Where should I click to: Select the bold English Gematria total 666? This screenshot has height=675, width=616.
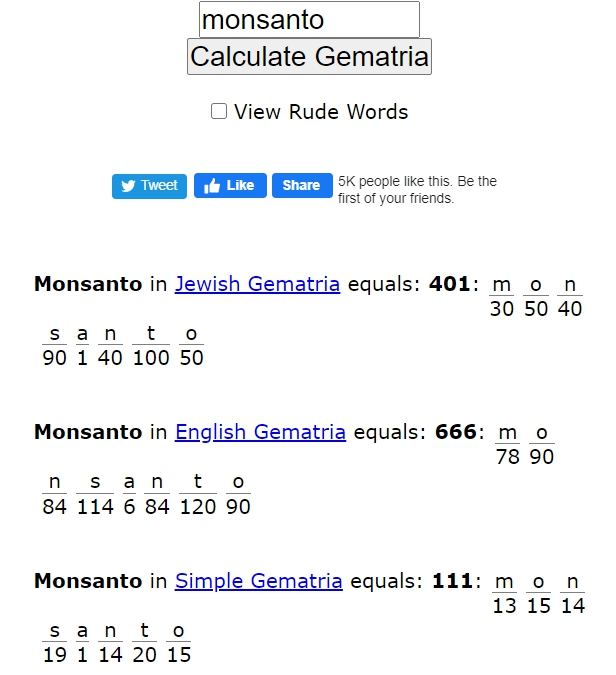pyautogui.click(x=455, y=432)
